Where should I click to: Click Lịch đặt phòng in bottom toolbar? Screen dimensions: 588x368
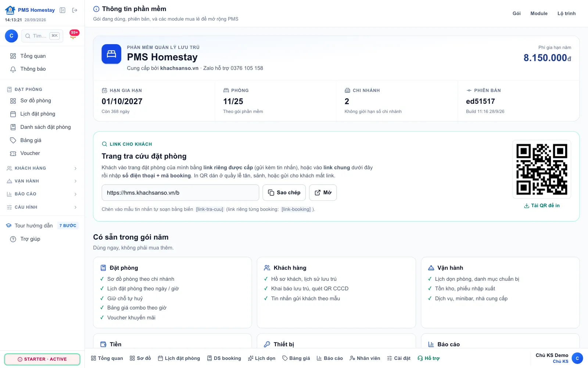tap(179, 358)
